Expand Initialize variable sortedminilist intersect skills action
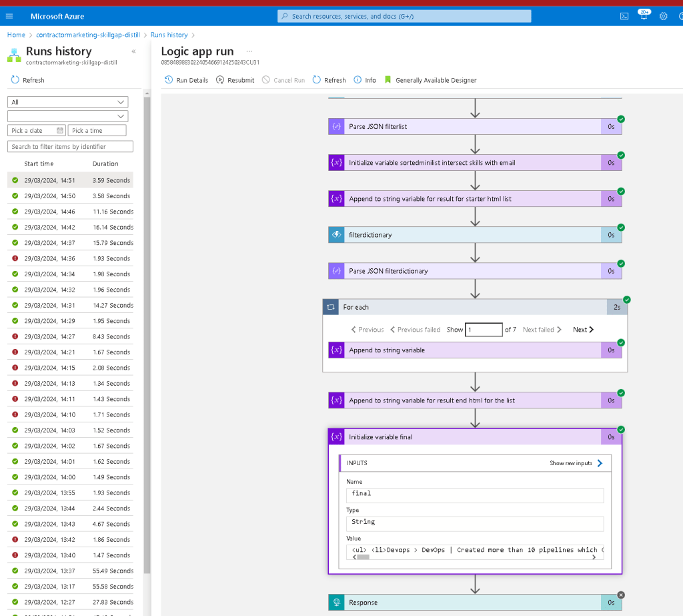683x616 pixels. click(475, 163)
